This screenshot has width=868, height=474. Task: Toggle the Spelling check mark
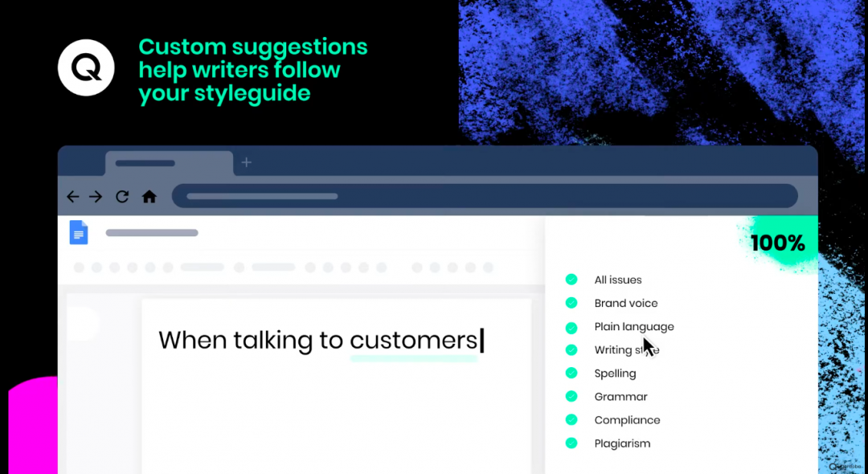coord(571,373)
